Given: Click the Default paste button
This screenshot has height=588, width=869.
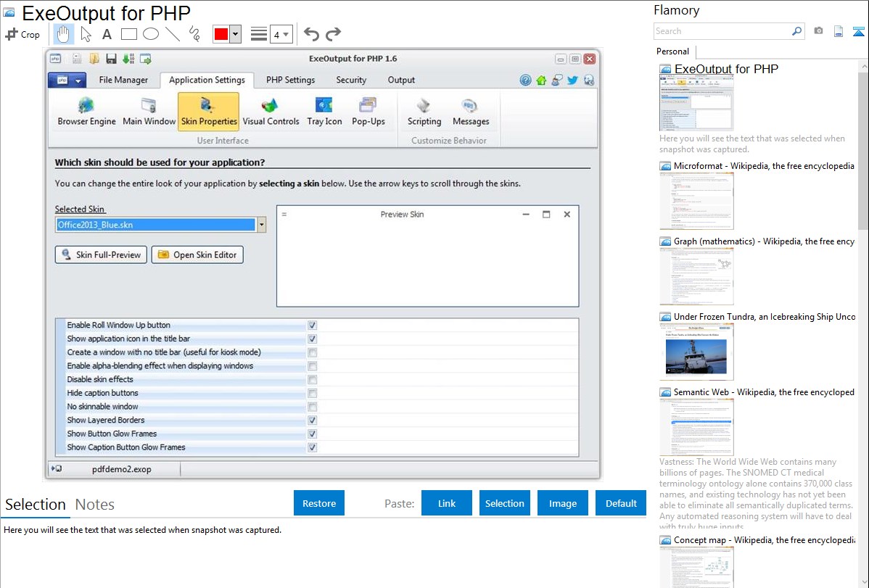Looking at the screenshot, I should 621,503.
